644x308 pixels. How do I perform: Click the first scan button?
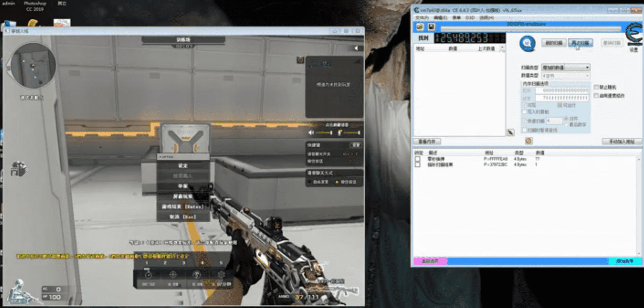pos(554,43)
